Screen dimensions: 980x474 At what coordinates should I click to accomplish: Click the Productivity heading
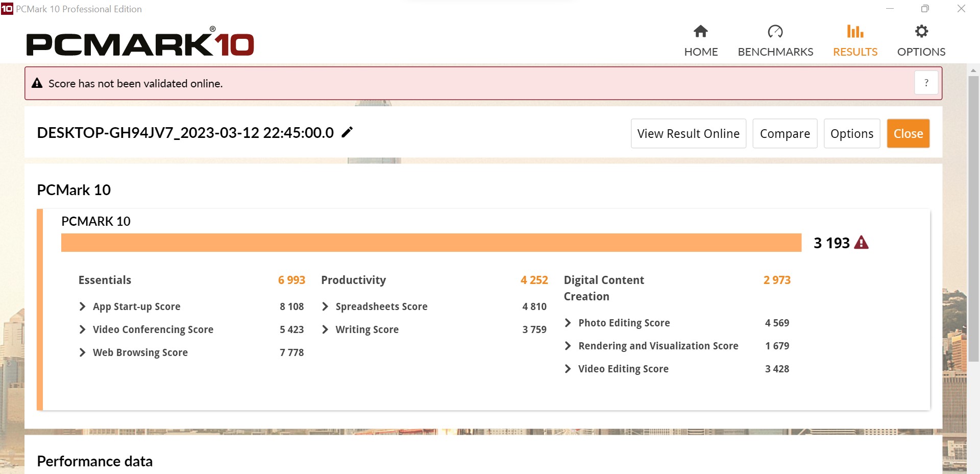coord(353,280)
